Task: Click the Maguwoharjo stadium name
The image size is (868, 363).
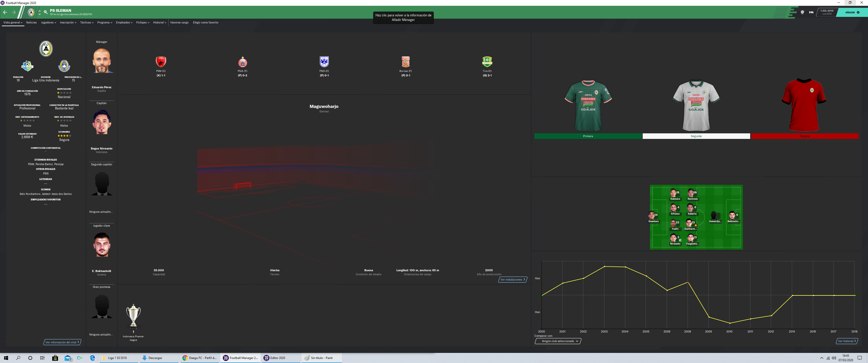Action: point(324,106)
